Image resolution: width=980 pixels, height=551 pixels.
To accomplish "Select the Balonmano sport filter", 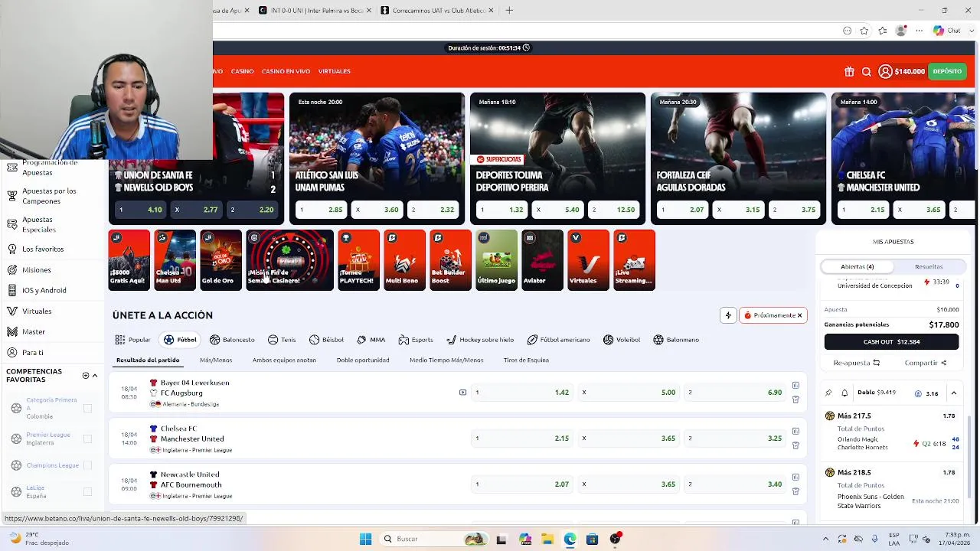I will click(675, 340).
